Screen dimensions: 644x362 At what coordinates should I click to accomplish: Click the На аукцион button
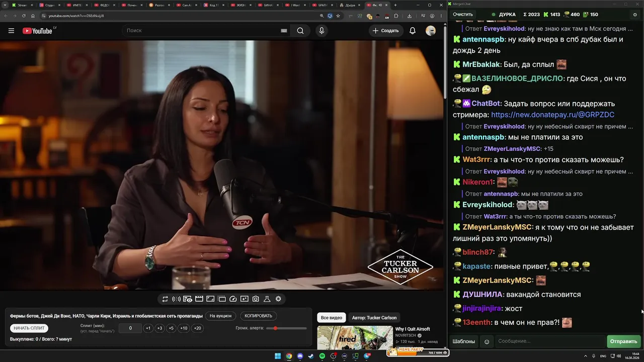click(220, 316)
